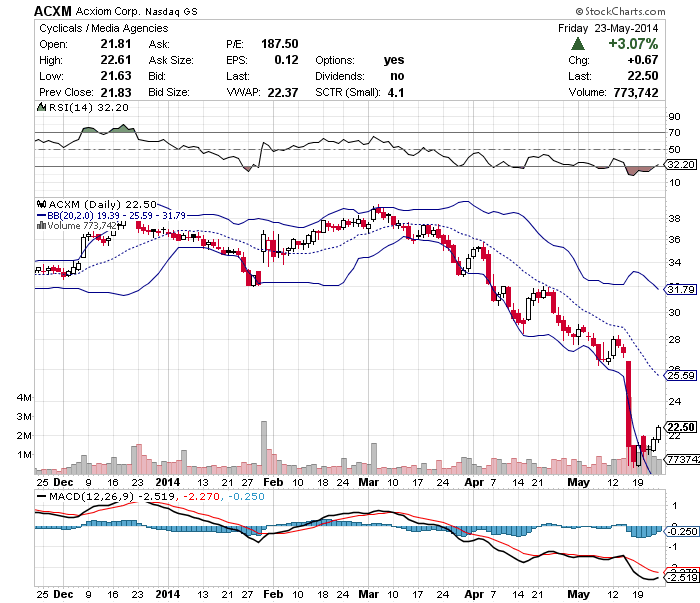Click the 'Dec' label on price chart axis
The width and height of the screenshot is (700, 603).
63,482
